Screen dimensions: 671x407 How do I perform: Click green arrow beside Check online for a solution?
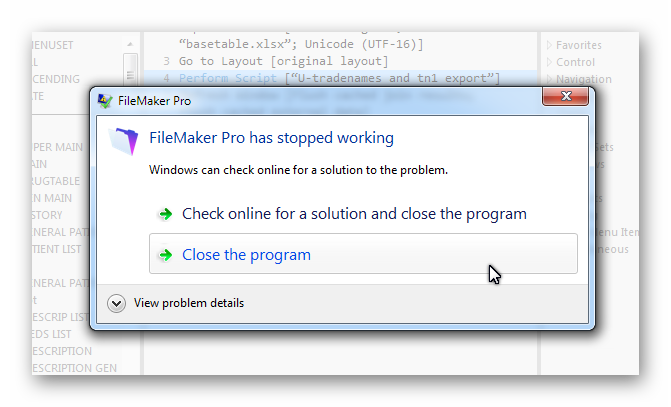click(x=165, y=214)
